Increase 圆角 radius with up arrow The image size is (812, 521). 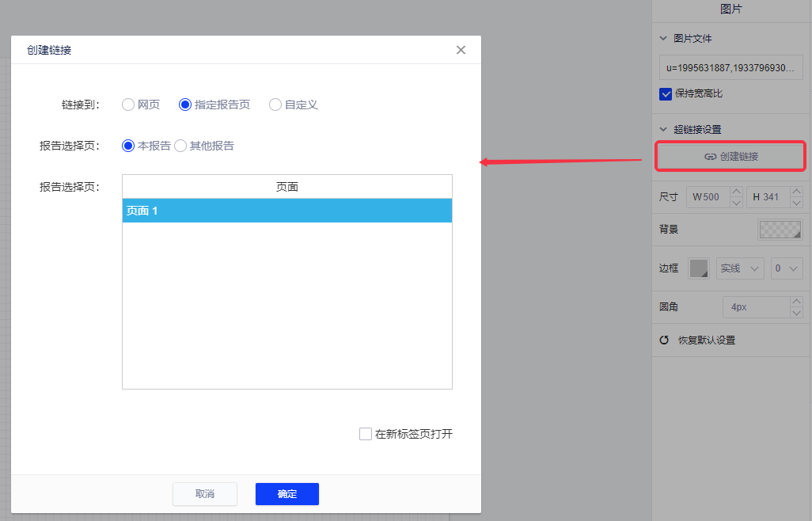tap(796, 302)
